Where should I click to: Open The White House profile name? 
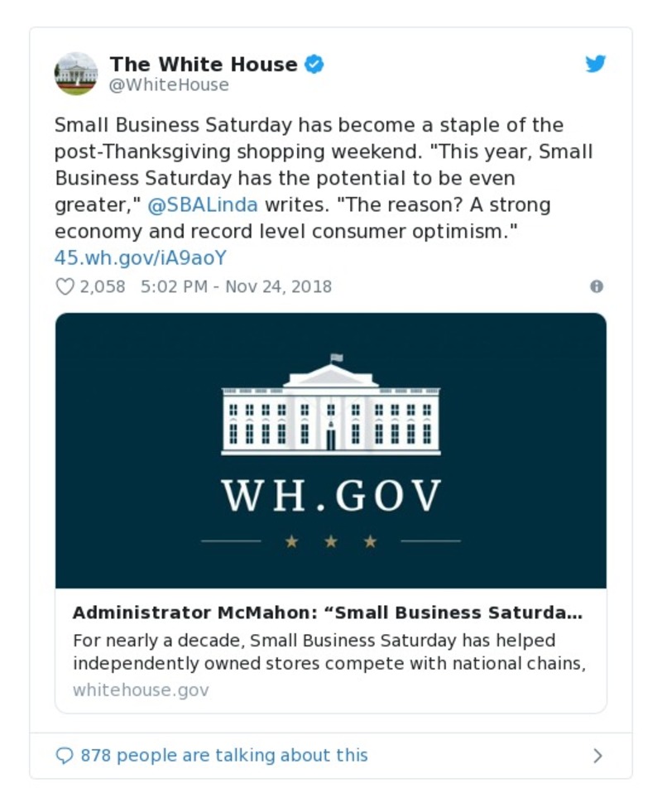coord(203,65)
